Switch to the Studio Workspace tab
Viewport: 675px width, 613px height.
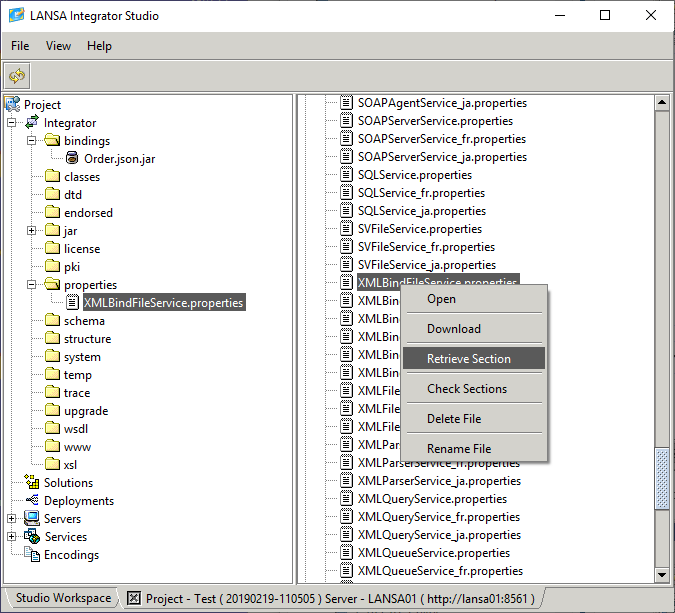click(63, 598)
